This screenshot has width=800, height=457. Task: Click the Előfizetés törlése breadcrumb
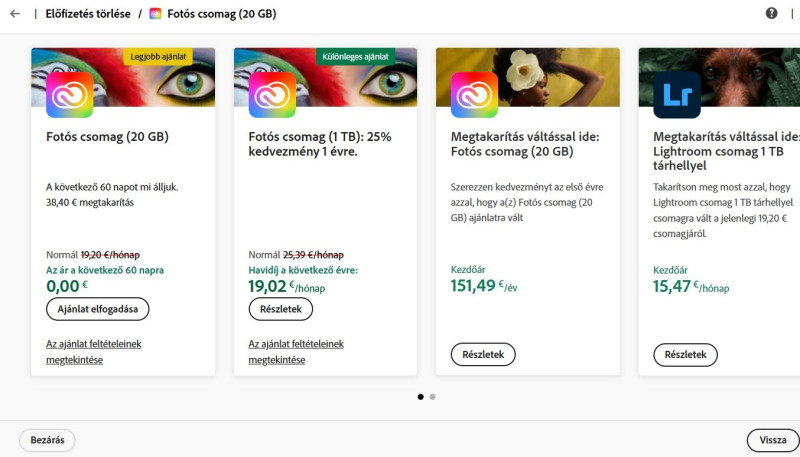(x=86, y=14)
